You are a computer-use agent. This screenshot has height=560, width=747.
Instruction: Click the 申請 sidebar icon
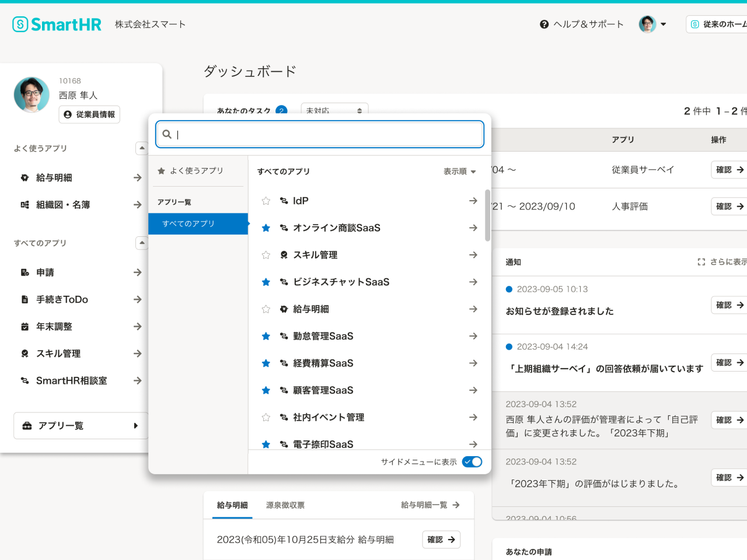click(x=25, y=272)
